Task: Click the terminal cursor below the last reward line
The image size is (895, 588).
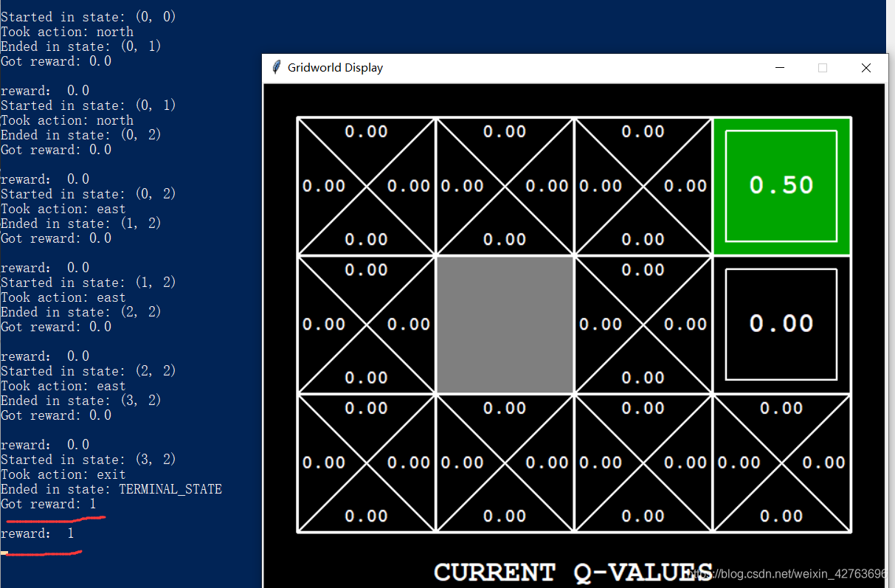Action: click(4, 552)
